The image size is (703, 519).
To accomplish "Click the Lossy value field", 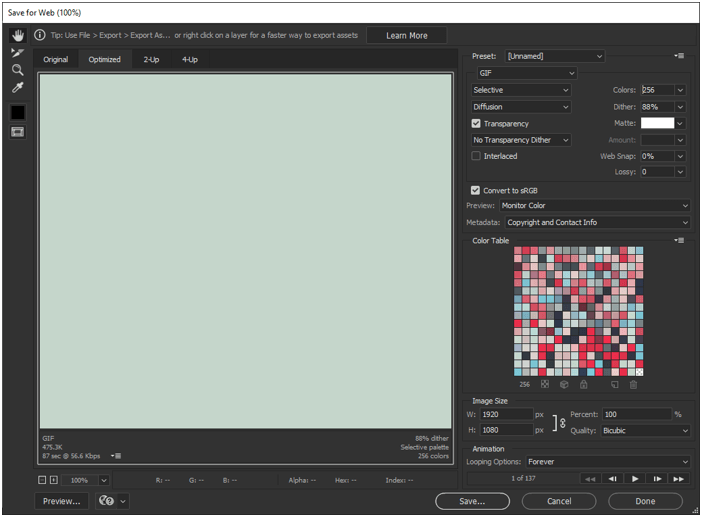I will coord(657,172).
